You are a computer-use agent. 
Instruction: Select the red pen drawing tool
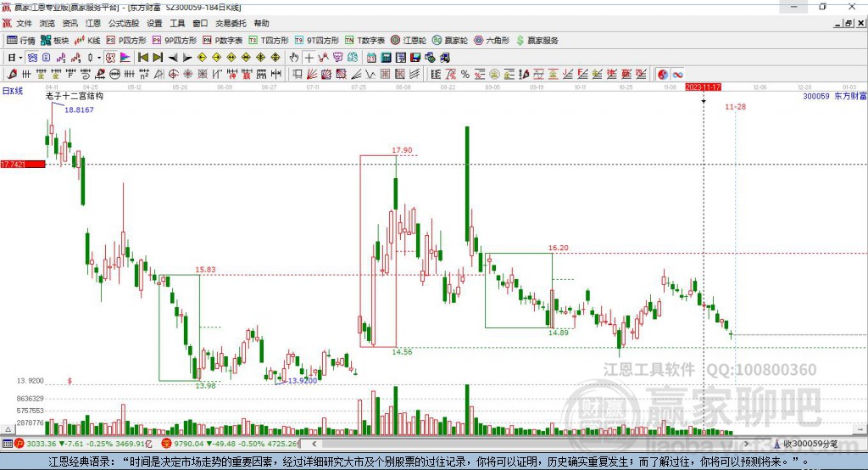(x=12, y=75)
